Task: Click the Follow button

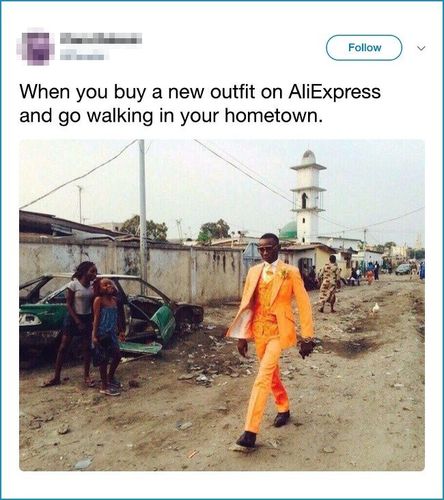Action: coord(364,48)
